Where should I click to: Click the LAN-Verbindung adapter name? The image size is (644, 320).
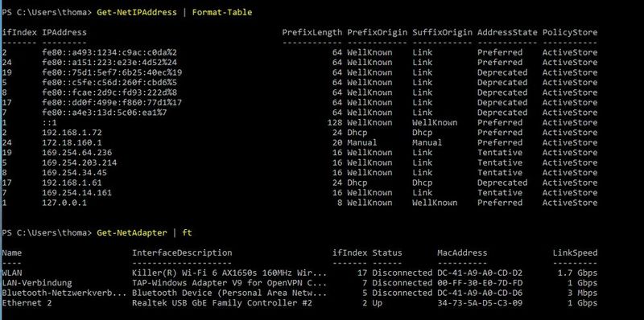36,283
